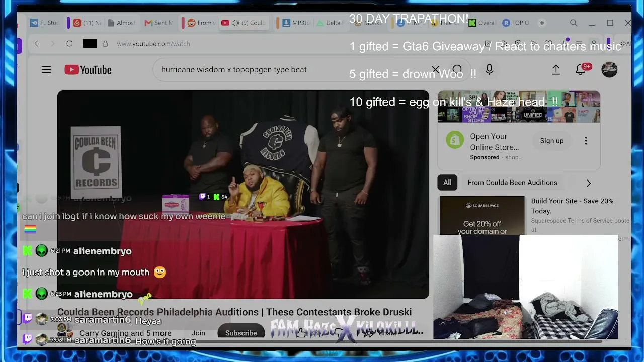
Task: Click the Shopify ad logo icon
Action: tap(455, 140)
